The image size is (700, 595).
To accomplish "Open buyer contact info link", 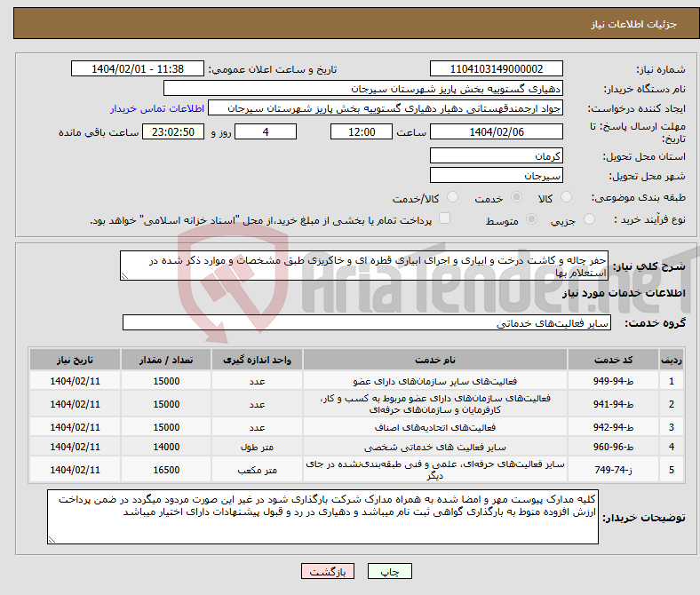I will (x=157, y=108).
